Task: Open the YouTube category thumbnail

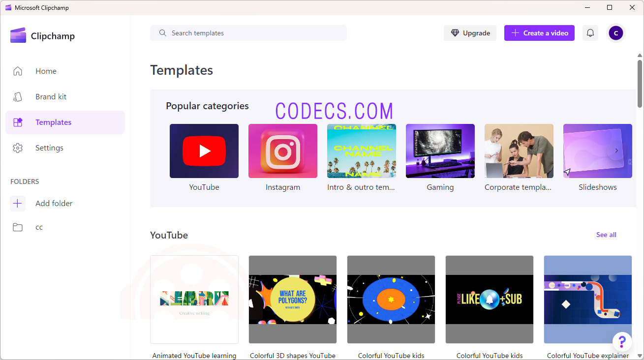Action: click(x=204, y=151)
